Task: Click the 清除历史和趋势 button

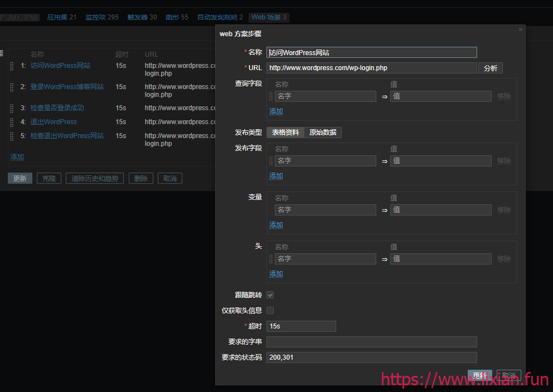Action: coord(95,178)
